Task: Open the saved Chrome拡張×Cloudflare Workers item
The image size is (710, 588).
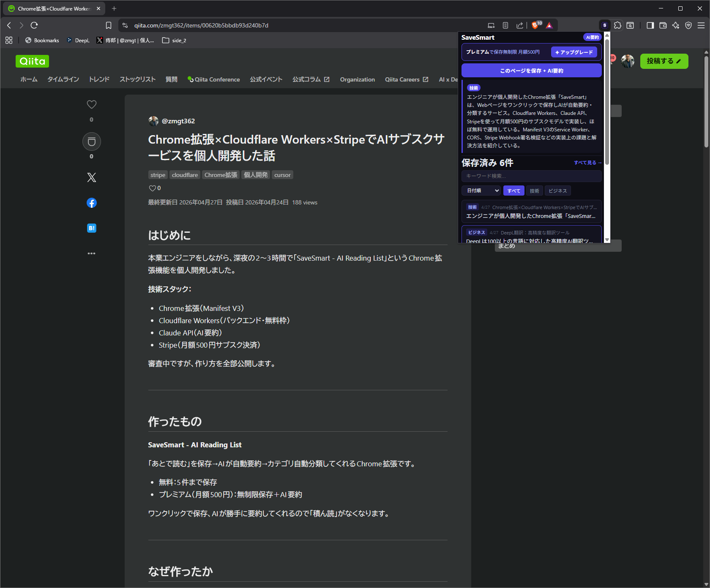Action: pos(531,212)
